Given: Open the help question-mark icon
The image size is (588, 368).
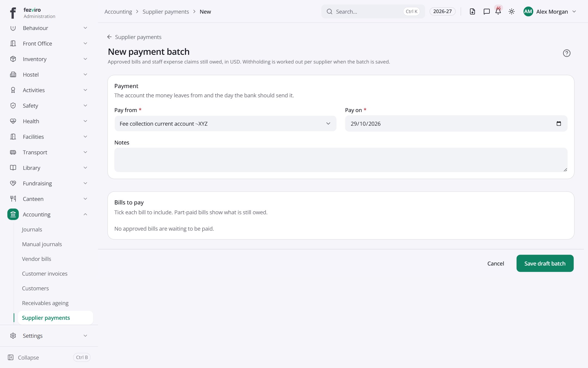Looking at the screenshot, I should point(567,53).
